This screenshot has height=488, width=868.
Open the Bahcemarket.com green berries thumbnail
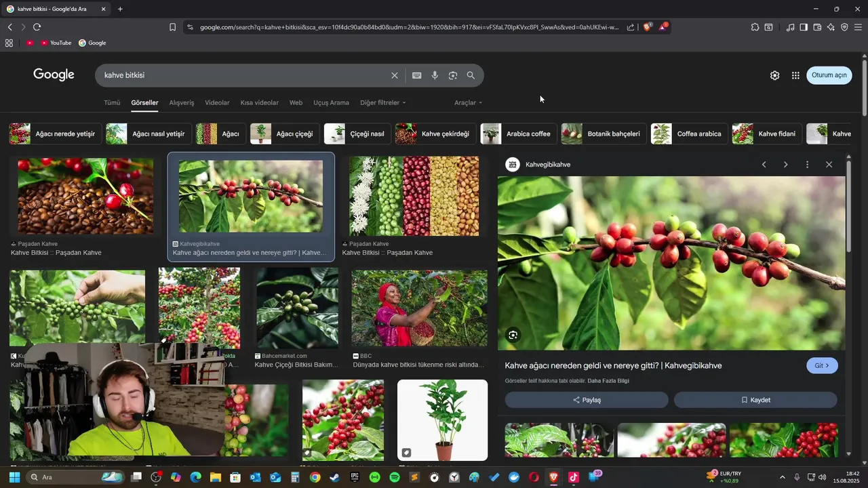point(297,308)
